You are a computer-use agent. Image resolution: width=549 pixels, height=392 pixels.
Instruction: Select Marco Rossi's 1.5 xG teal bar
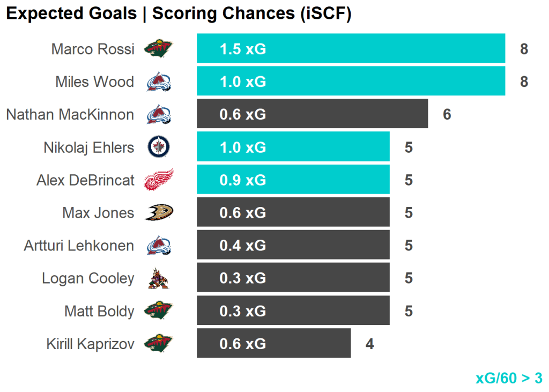(x=351, y=49)
